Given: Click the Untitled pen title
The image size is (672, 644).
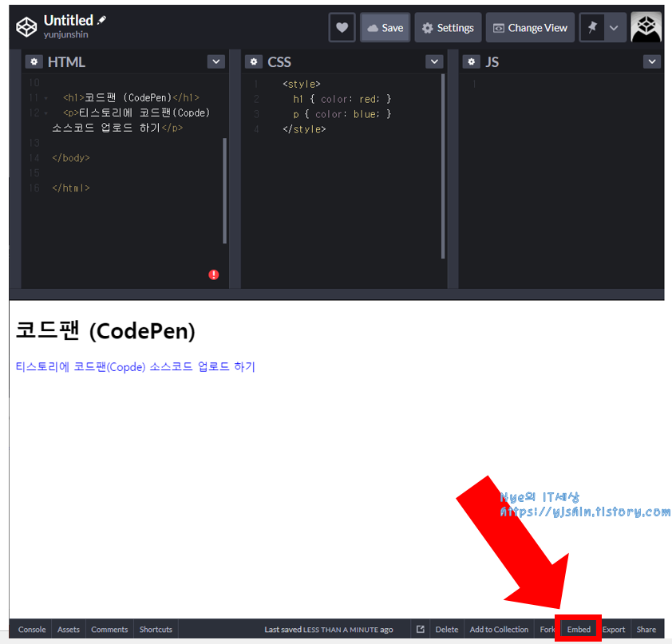Looking at the screenshot, I should (68, 20).
